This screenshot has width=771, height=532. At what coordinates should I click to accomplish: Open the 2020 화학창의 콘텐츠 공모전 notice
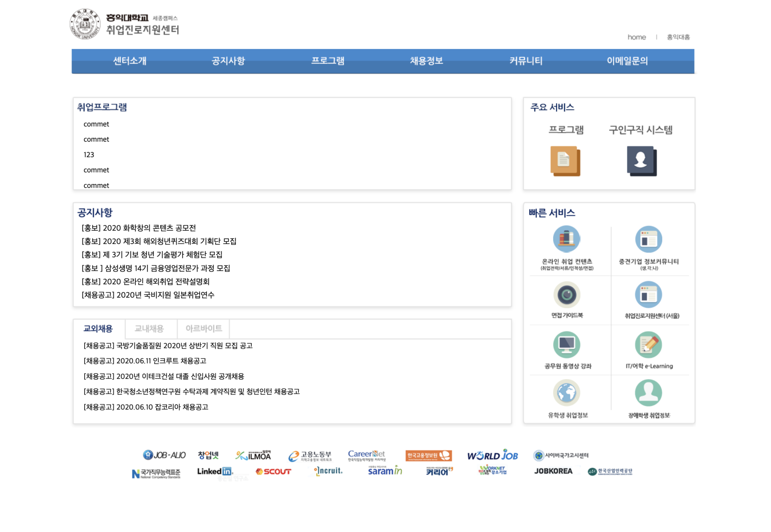[139, 228]
